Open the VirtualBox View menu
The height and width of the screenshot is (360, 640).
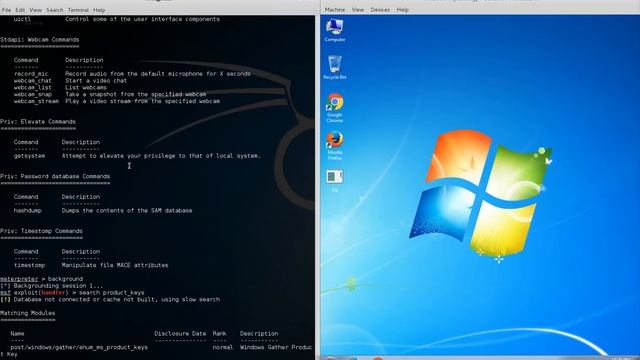(x=358, y=9)
